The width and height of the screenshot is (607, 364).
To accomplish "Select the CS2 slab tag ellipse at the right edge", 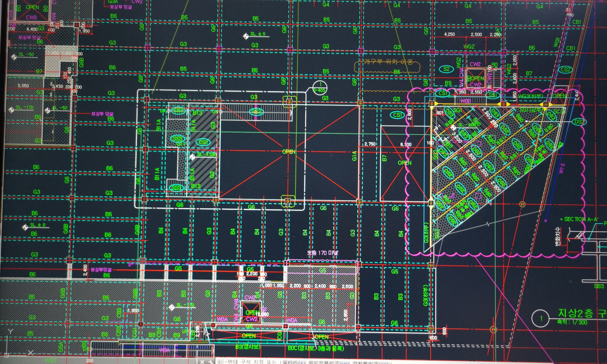I will click(566, 69).
